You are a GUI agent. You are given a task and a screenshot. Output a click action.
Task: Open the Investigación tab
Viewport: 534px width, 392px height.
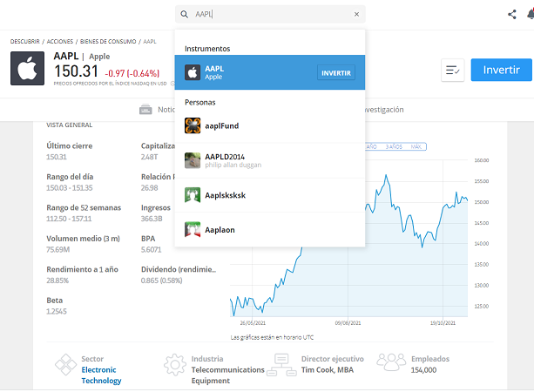(x=384, y=110)
